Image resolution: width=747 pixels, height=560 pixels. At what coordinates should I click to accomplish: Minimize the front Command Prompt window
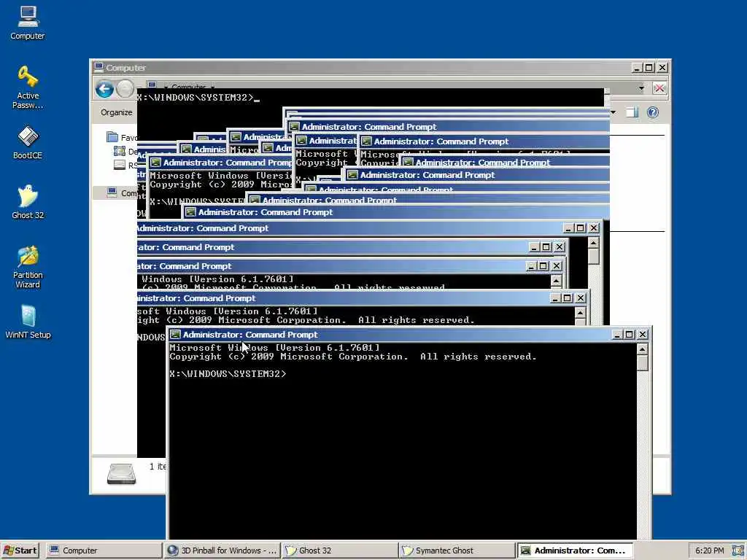tap(617, 335)
